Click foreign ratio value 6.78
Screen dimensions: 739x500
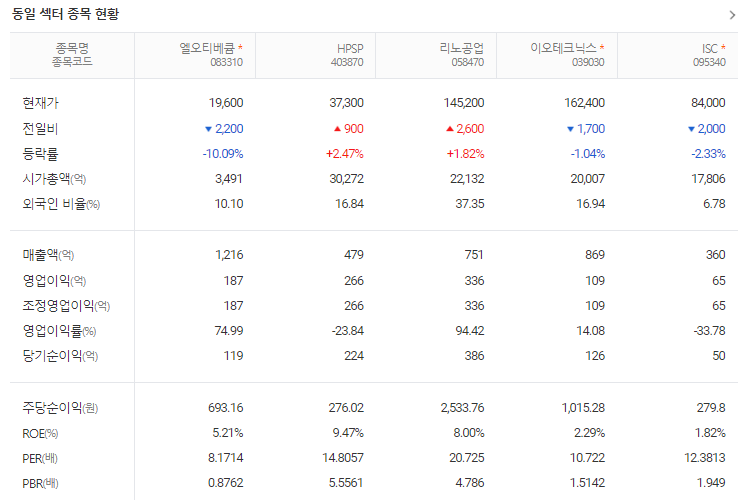714,204
